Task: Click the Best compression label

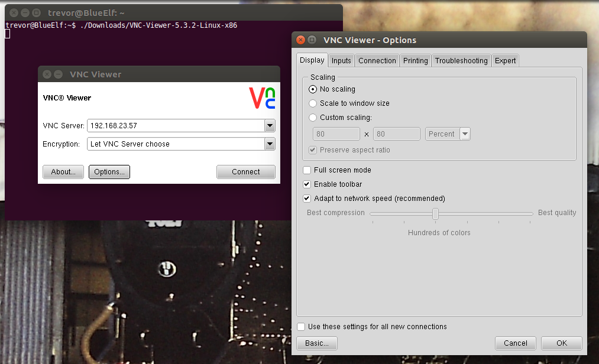Action: coord(336,213)
